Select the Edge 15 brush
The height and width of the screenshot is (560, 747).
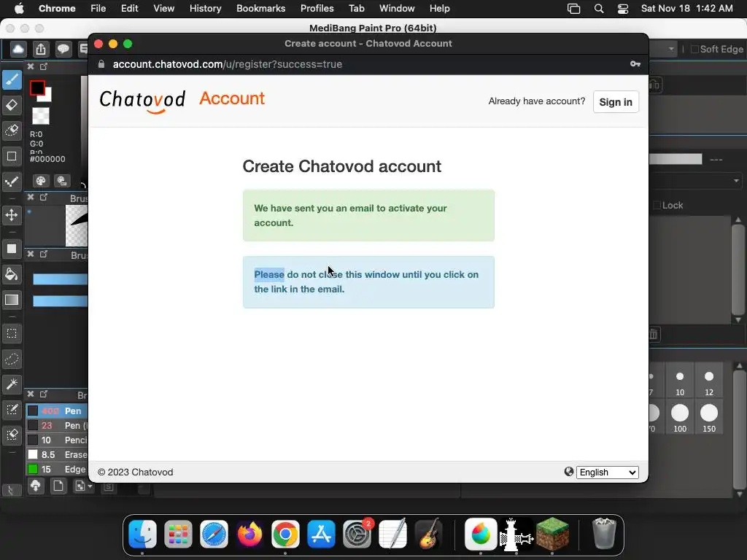[57, 469]
